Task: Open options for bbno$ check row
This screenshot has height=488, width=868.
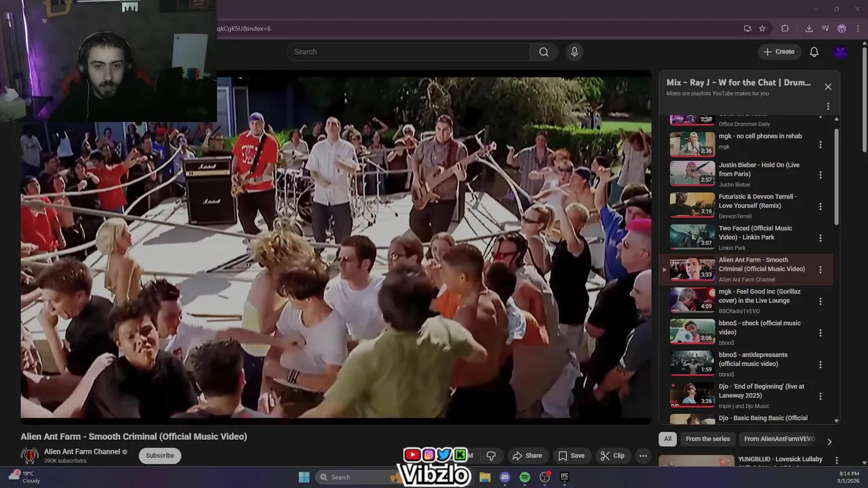Action: 820,333
